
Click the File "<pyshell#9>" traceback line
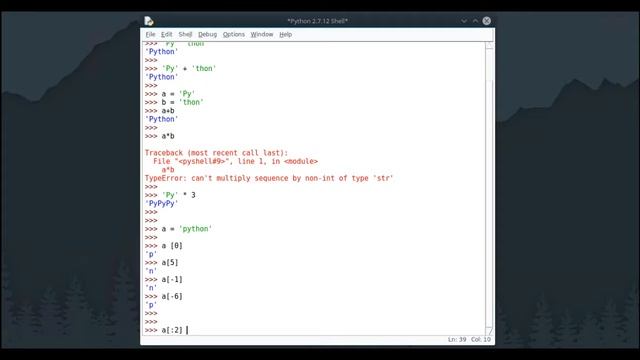[235, 161]
